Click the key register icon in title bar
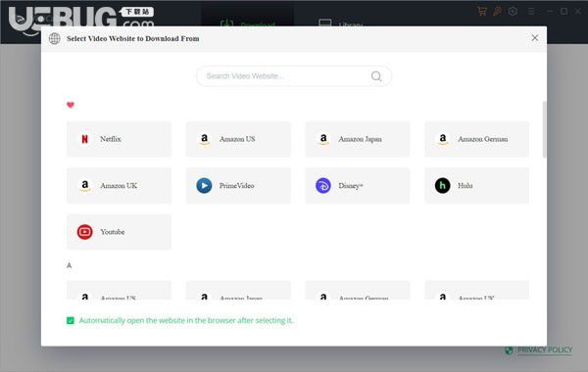 click(497, 11)
